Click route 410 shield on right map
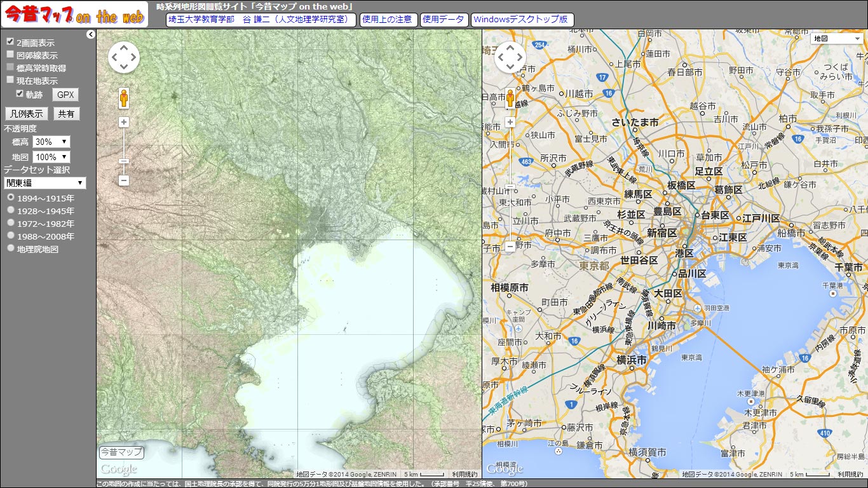Image resolution: width=868 pixels, height=488 pixels. 825,433
